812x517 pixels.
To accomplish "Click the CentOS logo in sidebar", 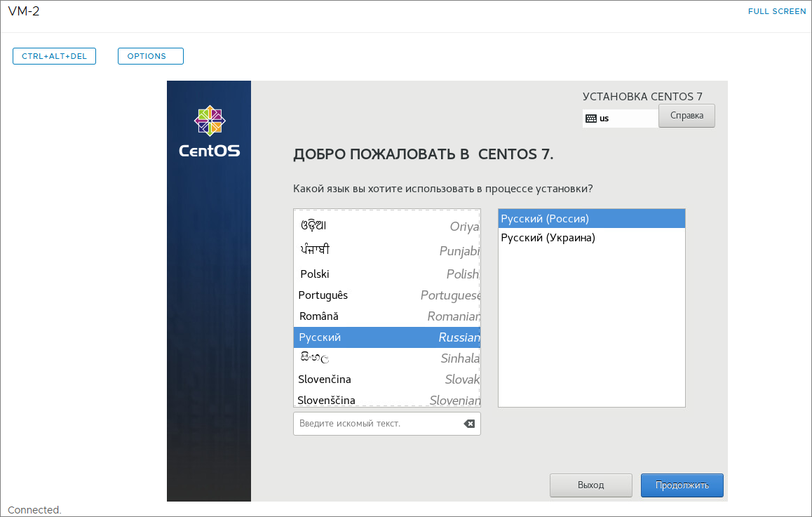I will (x=209, y=131).
